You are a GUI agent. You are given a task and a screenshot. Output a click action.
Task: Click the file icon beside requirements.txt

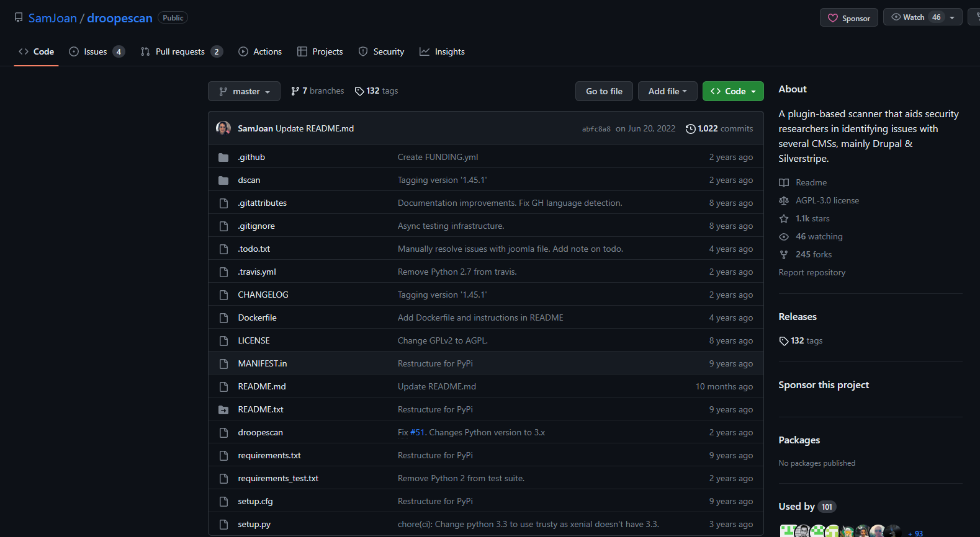[x=223, y=456]
